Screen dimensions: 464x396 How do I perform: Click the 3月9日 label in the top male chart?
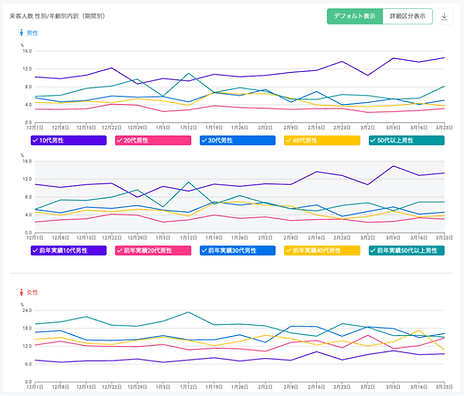393,127
